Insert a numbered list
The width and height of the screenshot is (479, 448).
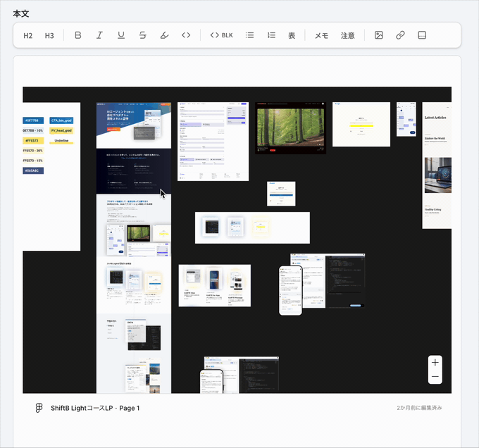[x=271, y=35]
